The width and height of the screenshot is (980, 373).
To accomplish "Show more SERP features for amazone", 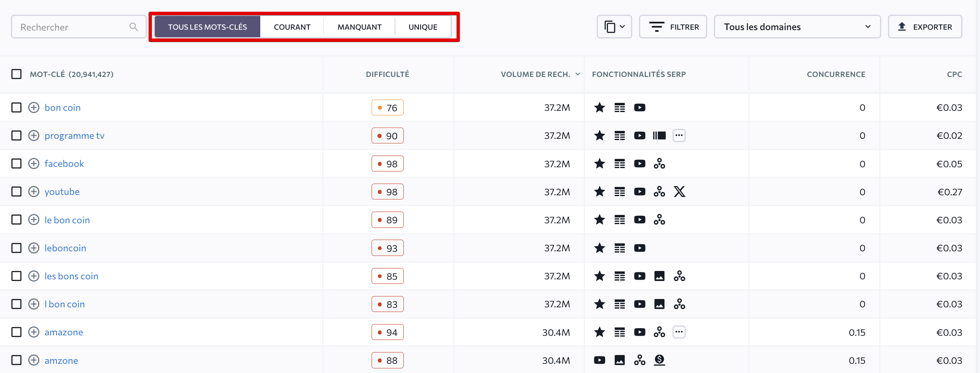I will click(679, 332).
